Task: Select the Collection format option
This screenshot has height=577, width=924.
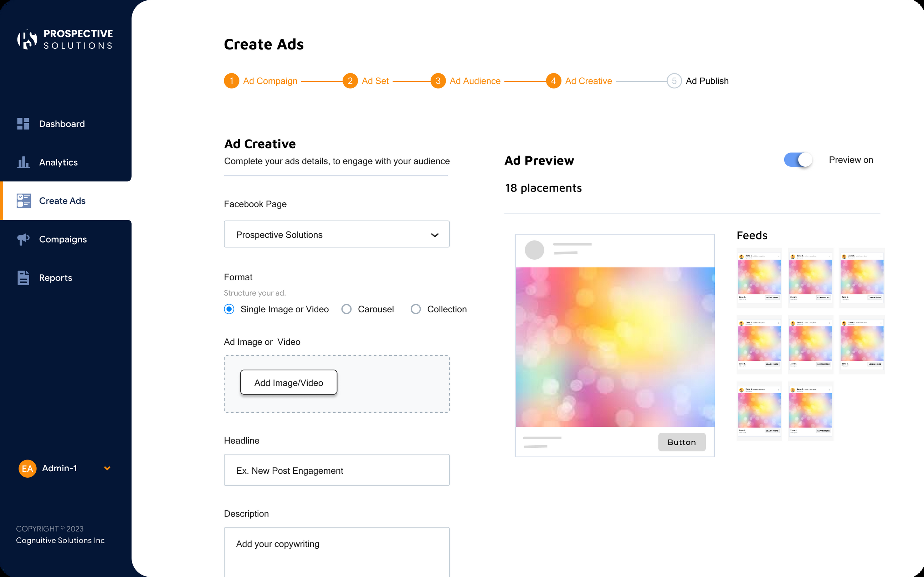Action: pos(416,309)
